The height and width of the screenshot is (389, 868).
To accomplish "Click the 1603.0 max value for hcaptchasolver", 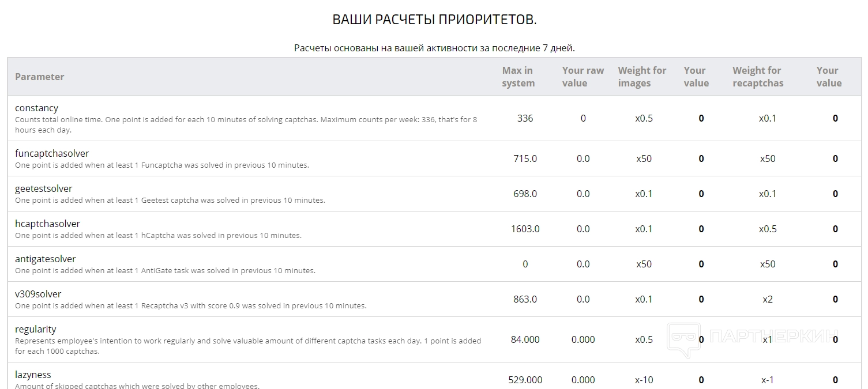I will pos(525,229).
